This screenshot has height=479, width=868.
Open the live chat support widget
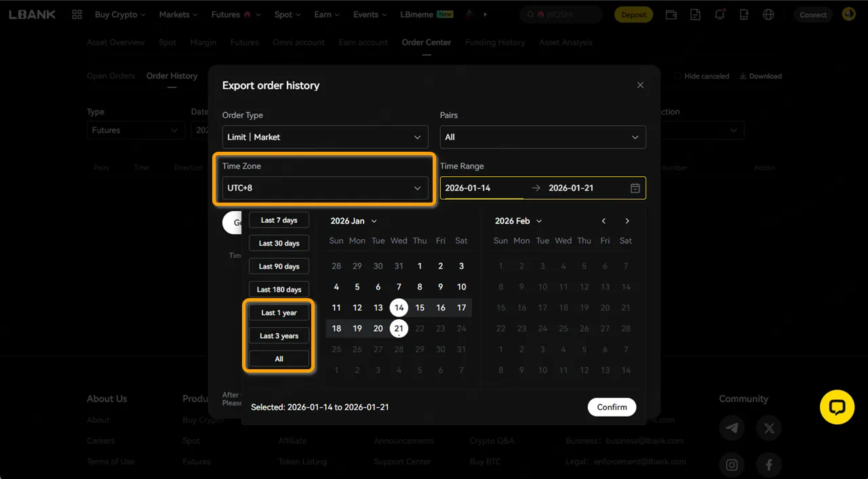[x=837, y=407]
